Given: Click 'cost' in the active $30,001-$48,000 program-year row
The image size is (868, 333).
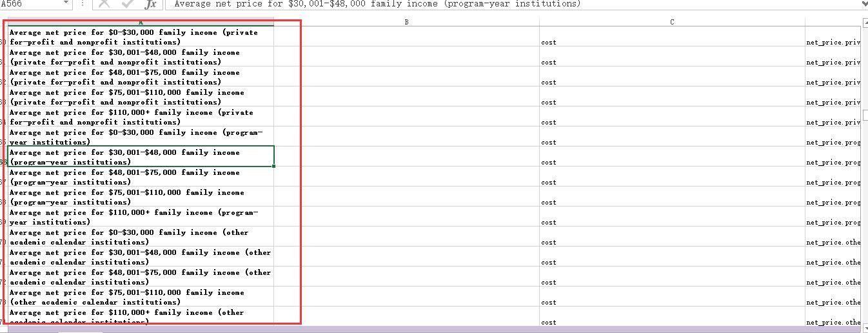Looking at the screenshot, I should tap(549, 163).
